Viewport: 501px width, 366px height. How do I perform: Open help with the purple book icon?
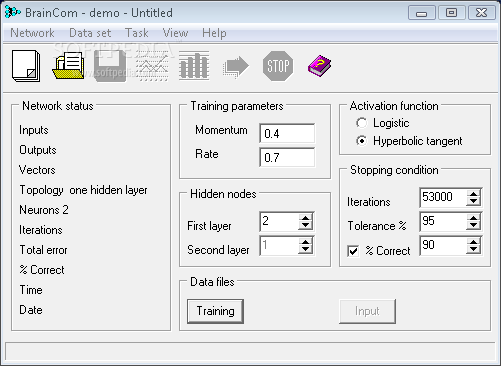[x=319, y=66]
